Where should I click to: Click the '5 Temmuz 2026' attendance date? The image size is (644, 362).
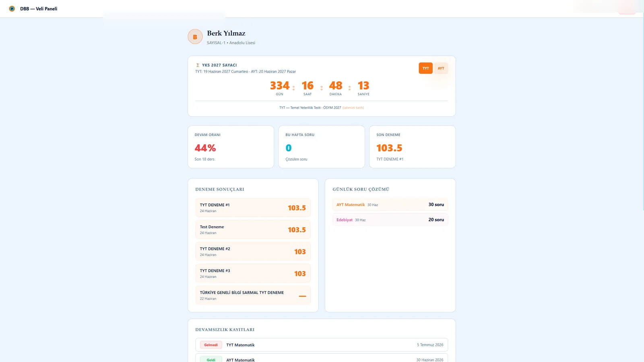coord(430,345)
